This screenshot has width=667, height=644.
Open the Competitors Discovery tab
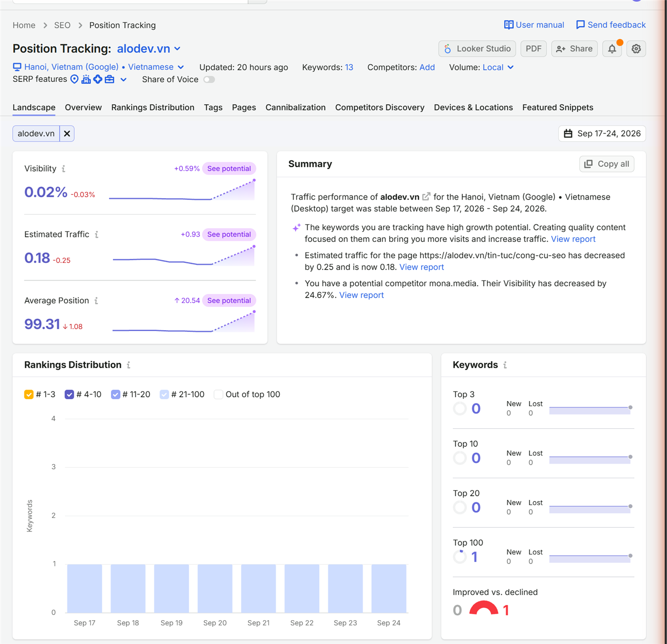click(380, 108)
